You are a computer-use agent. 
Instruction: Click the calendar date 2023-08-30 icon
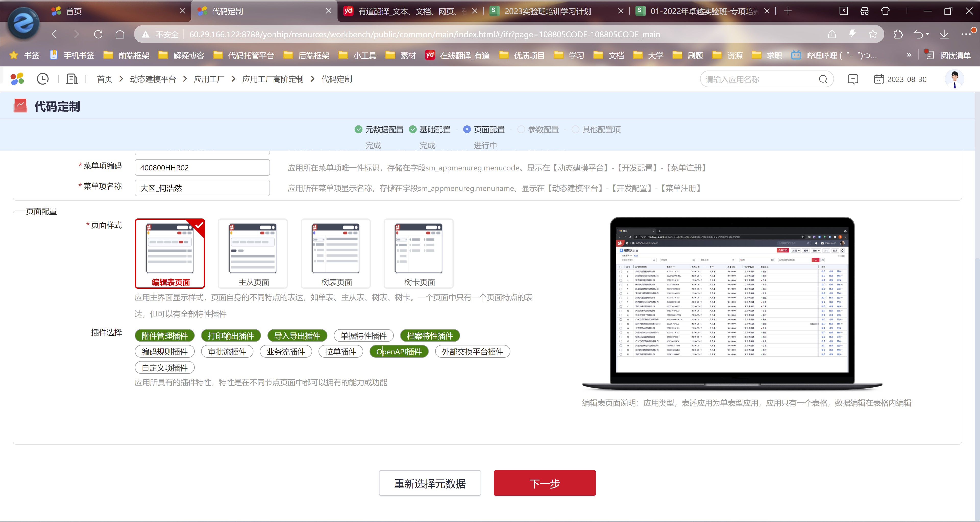click(879, 79)
